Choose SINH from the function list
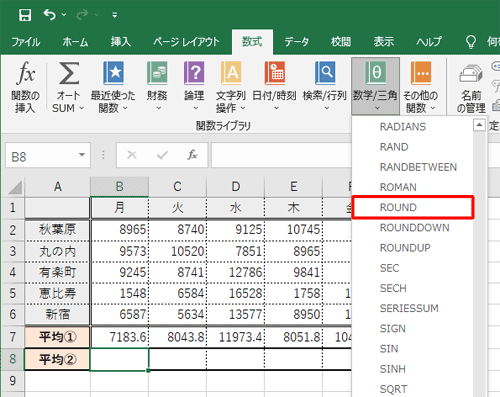This screenshot has height=397, width=500. click(393, 369)
